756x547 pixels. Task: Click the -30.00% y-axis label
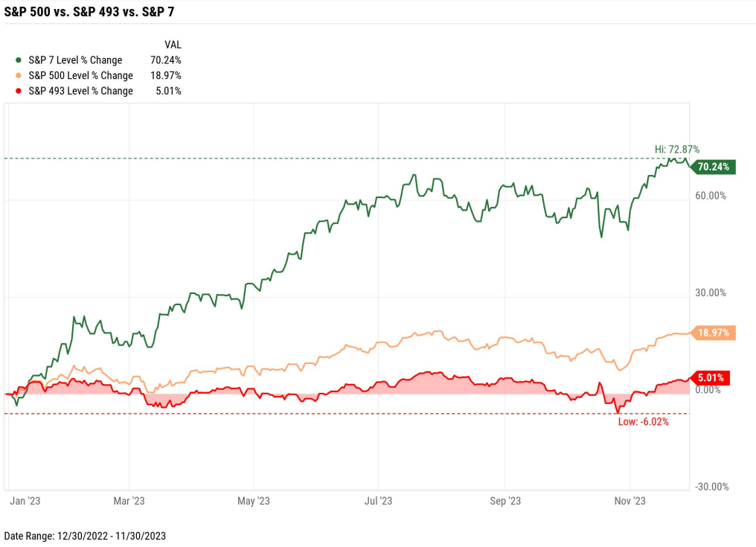point(711,487)
